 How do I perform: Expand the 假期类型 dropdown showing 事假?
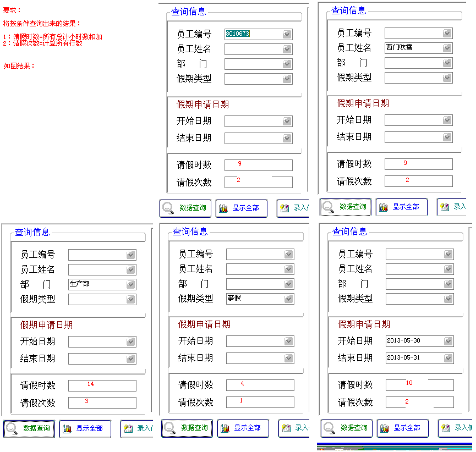[x=288, y=299]
